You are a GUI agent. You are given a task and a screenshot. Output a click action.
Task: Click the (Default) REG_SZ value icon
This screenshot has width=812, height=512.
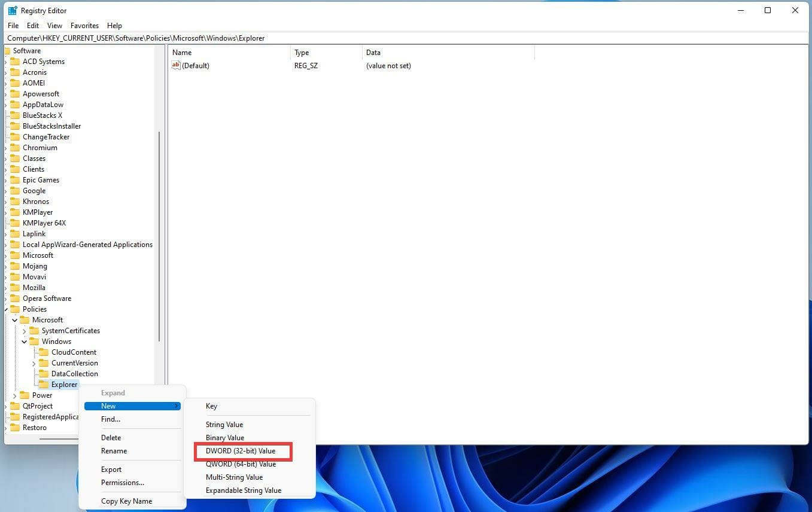coord(176,65)
